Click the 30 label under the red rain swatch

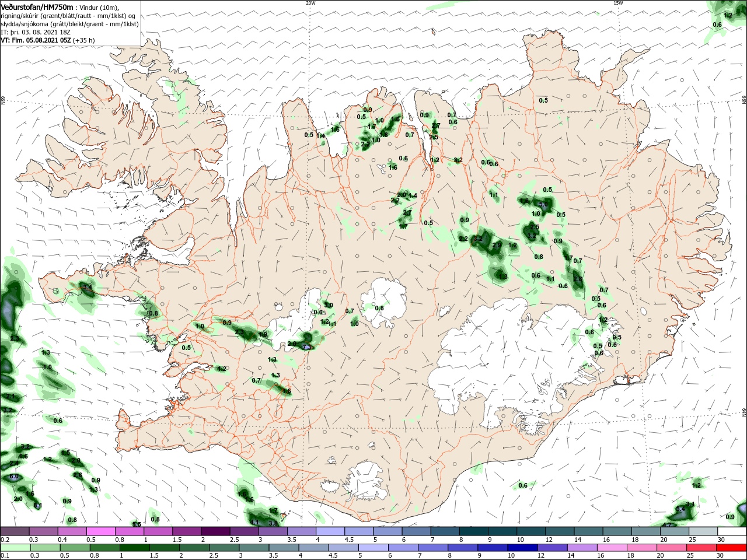[721, 556]
